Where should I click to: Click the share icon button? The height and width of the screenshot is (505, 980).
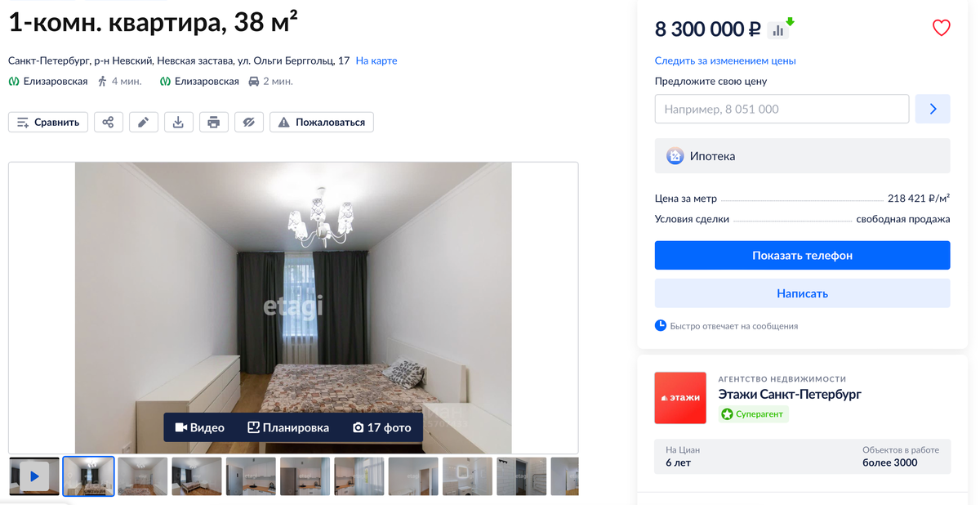109,123
